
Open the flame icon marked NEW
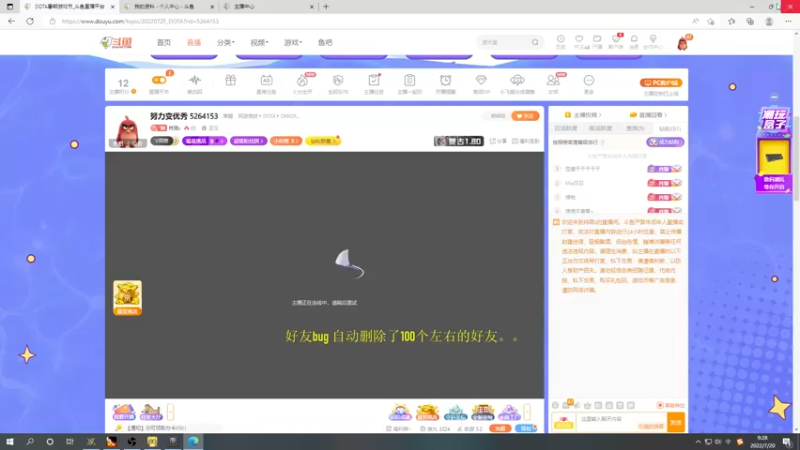(302, 80)
